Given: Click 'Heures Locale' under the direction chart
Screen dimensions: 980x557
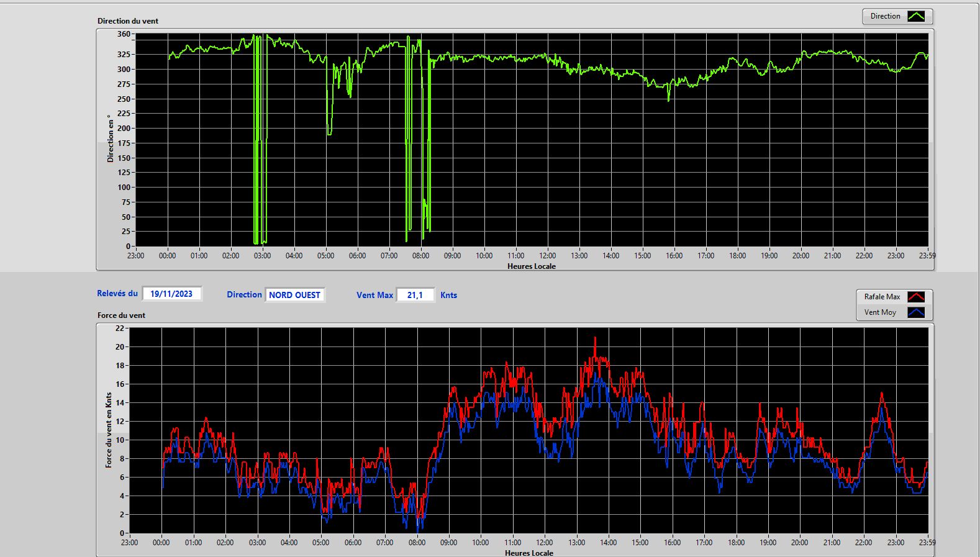Looking at the screenshot, I should coord(532,266).
